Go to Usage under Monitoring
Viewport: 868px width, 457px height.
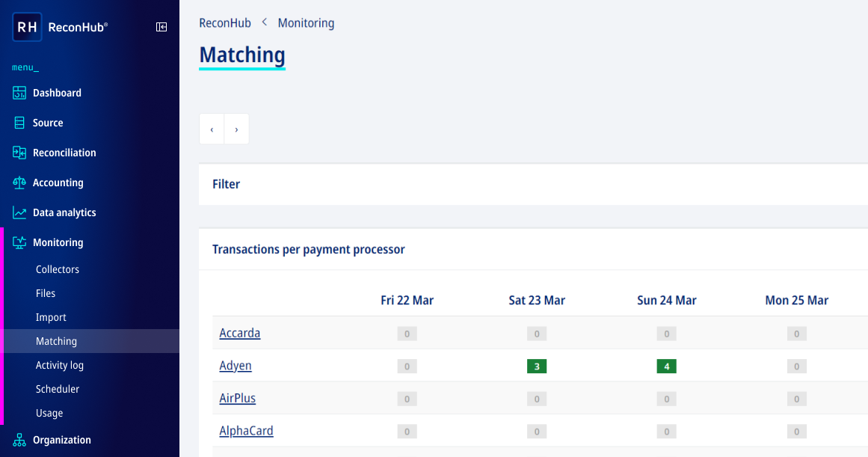(49, 413)
